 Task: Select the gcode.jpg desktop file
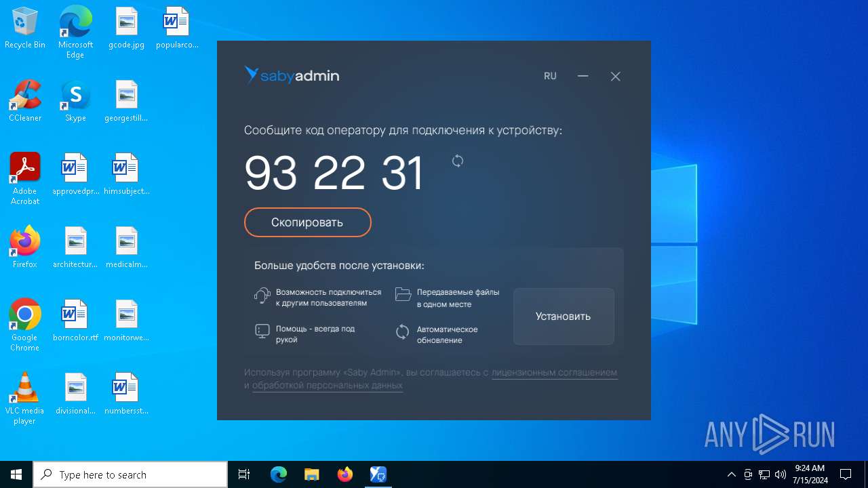coord(127,28)
